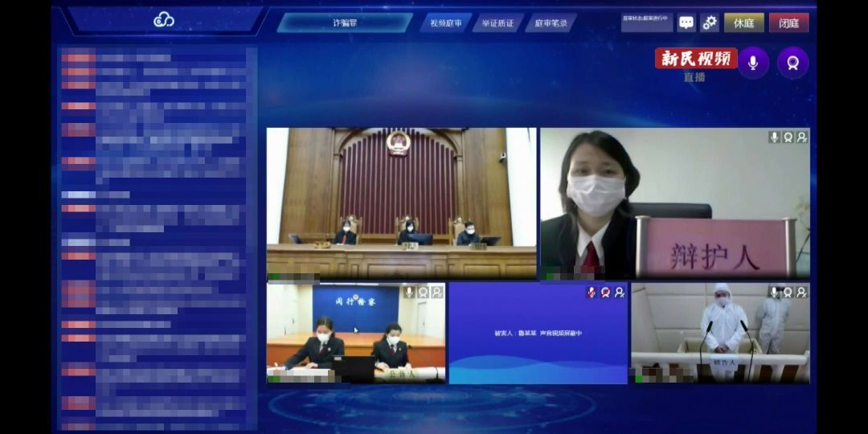Click the red 闭庭 button

click(789, 23)
